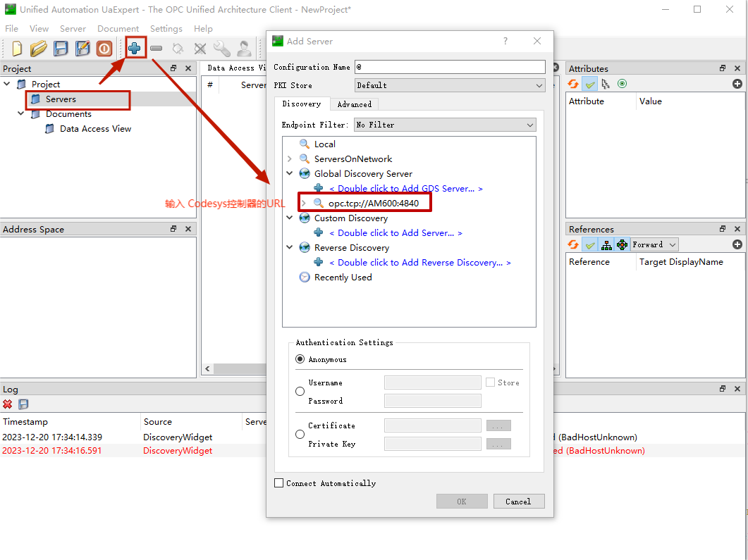Enable Connect Automatically checkbox

click(x=279, y=483)
